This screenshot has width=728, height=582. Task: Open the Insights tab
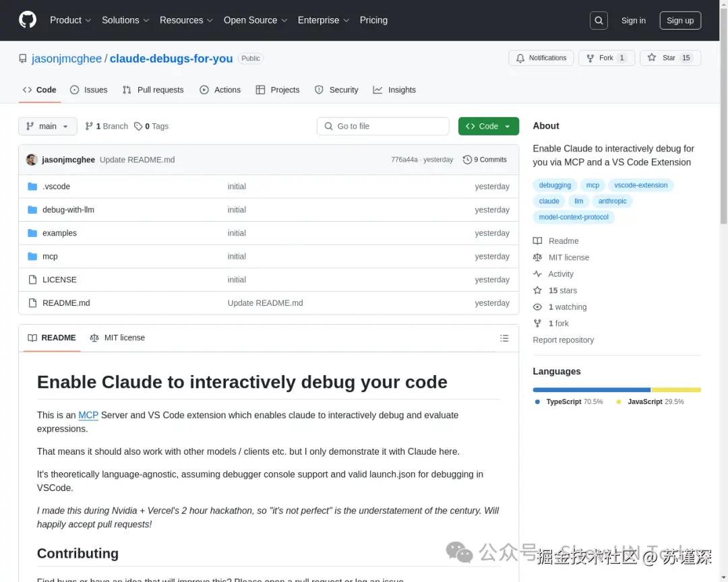(394, 90)
